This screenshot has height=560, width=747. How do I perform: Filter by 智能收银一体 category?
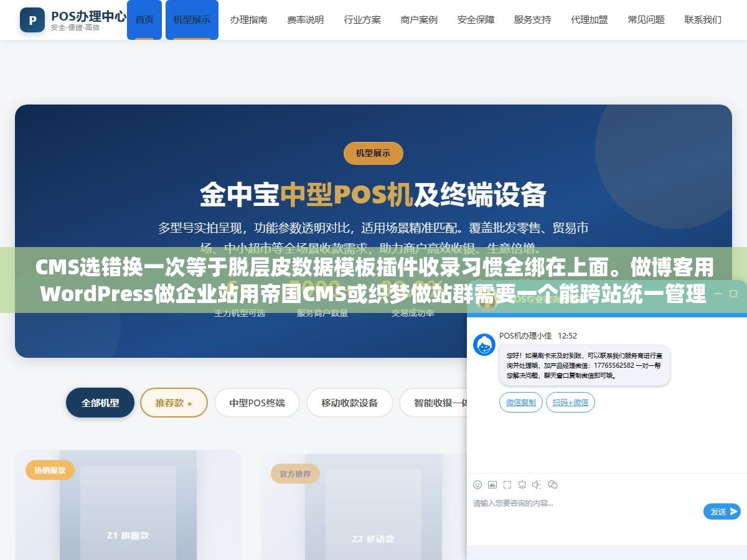pyautogui.click(x=433, y=403)
